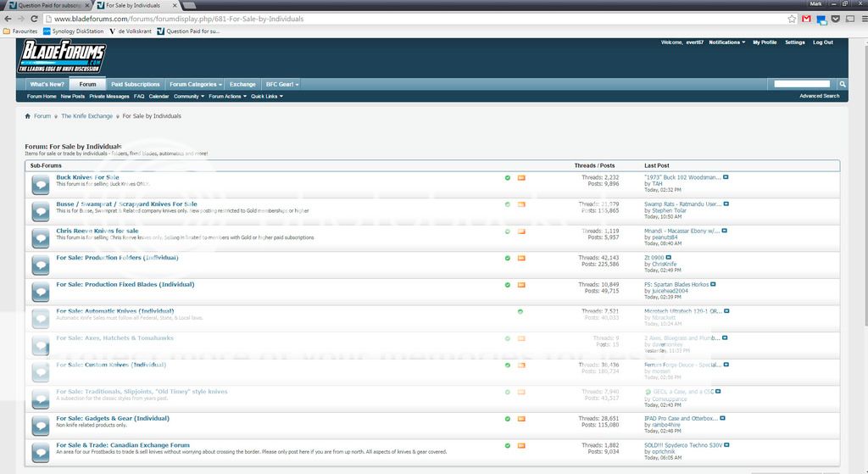Open For Sale & Trade: Canadian Exchange Forum
Screen dimensions: 868x474
[x=123, y=444]
